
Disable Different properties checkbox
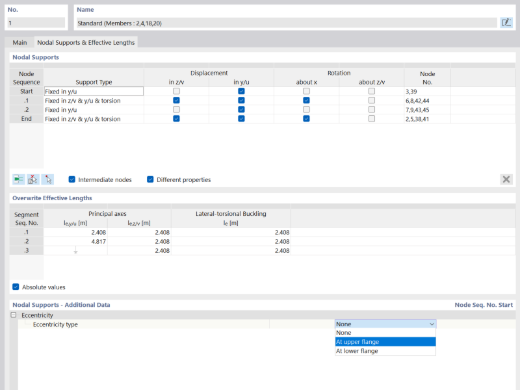click(150, 179)
